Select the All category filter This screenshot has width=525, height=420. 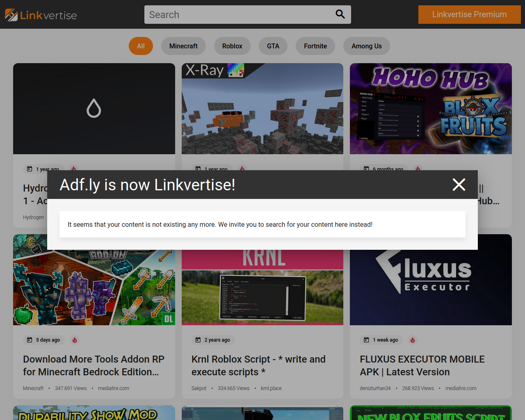click(141, 46)
